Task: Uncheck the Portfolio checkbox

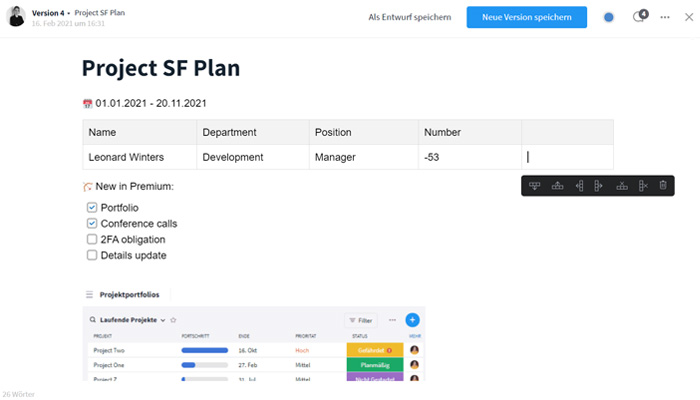Action: [x=92, y=208]
